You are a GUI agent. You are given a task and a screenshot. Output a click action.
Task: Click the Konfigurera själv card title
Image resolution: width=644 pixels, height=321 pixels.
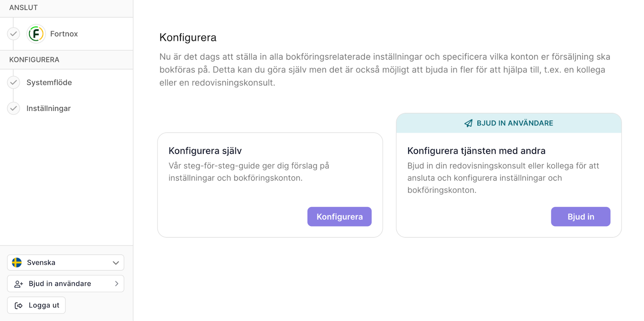click(x=205, y=151)
